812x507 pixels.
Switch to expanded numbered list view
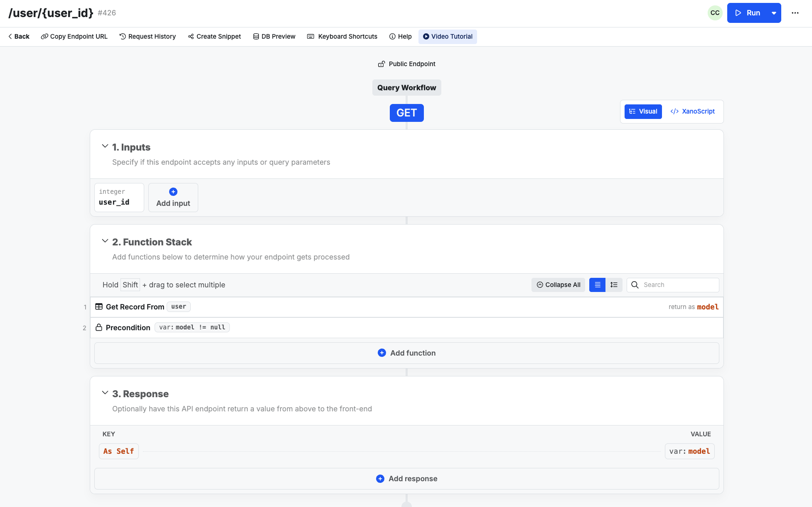(x=614, y=285)
